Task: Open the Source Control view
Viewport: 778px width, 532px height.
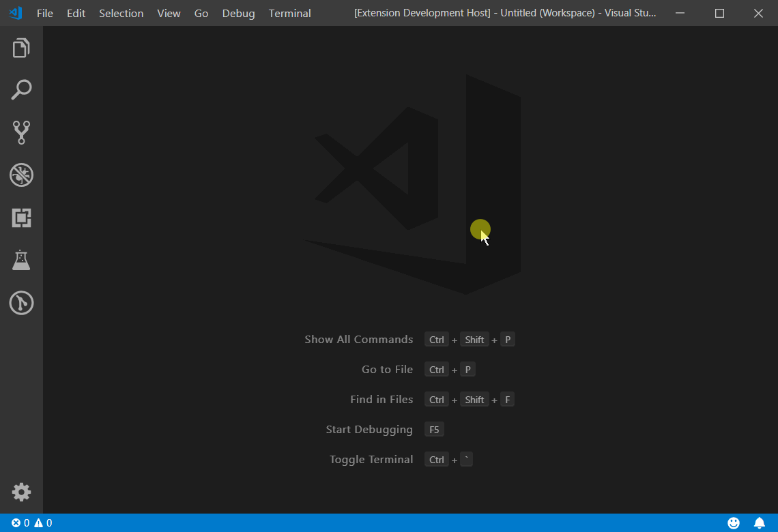Action: [21, 132]
